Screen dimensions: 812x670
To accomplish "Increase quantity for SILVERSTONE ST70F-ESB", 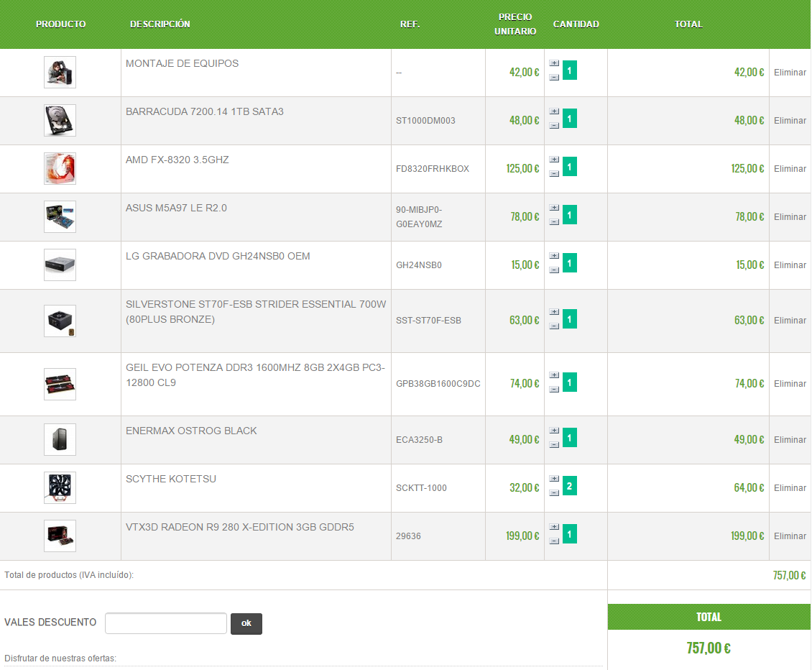I will 554,312.
